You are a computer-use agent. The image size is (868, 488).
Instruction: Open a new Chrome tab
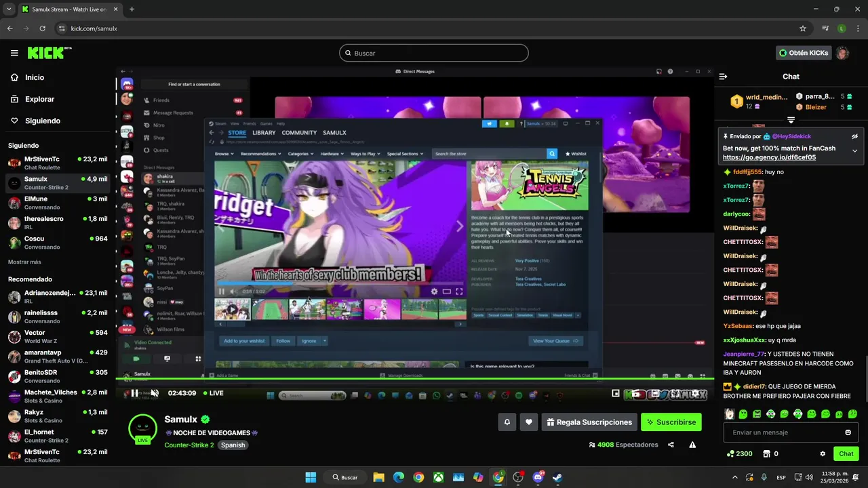(132, 9)
